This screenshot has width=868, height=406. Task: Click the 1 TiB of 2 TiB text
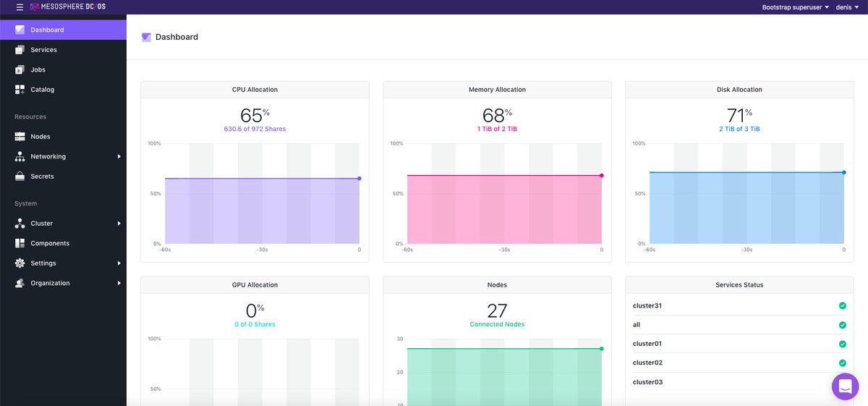click(497, 129)
